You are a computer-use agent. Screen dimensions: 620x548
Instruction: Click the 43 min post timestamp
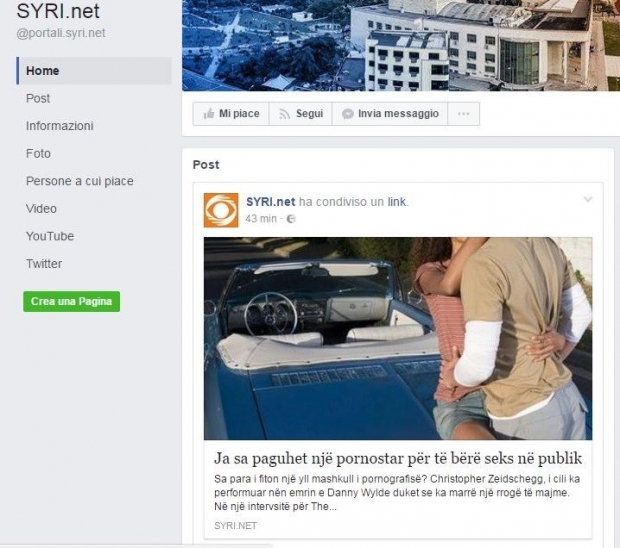(x=261, y=219)
